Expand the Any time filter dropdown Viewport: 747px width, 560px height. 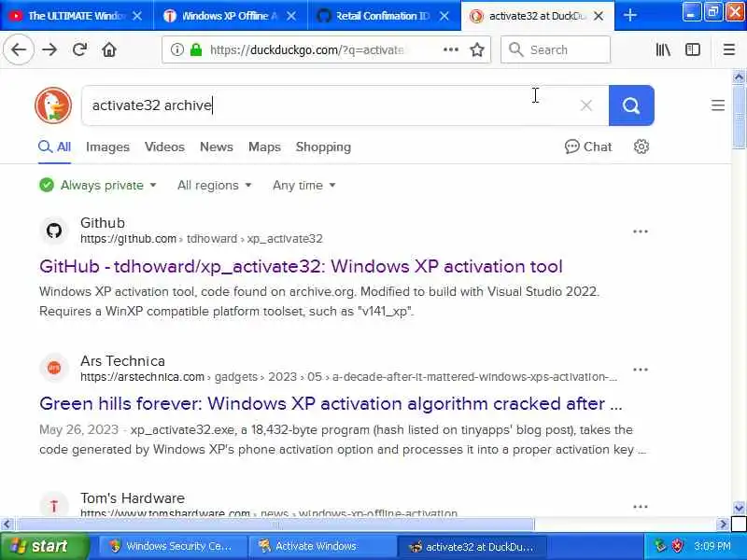(304, 185)
